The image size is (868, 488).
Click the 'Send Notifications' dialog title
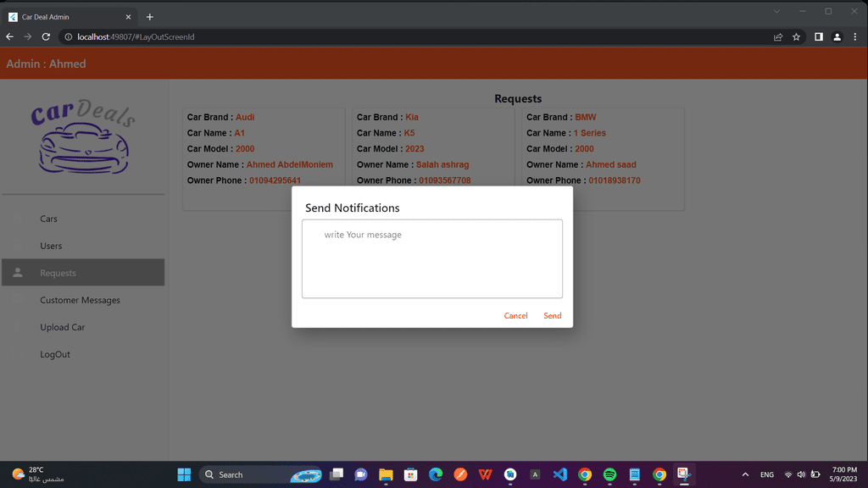tap(352, 208)
